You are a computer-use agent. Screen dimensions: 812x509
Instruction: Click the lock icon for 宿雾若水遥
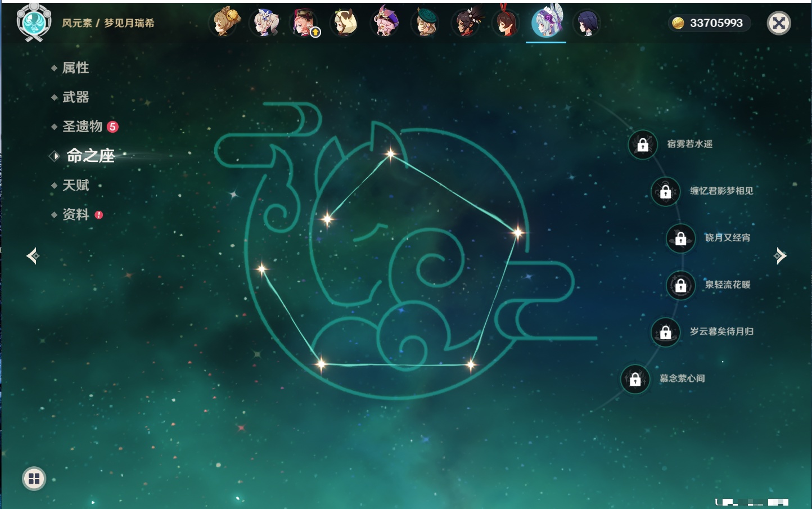coord(643,145)
